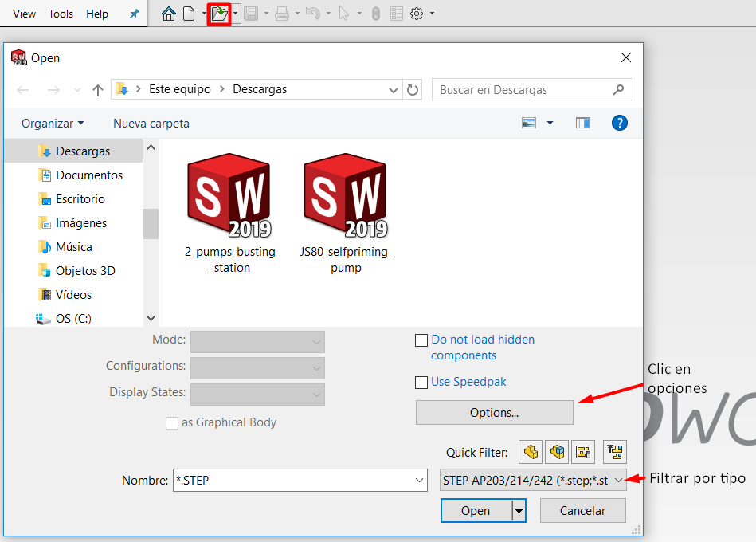
Task: Open the blue Help question mark
Action: pyautogui.click(x=620, y=123)
